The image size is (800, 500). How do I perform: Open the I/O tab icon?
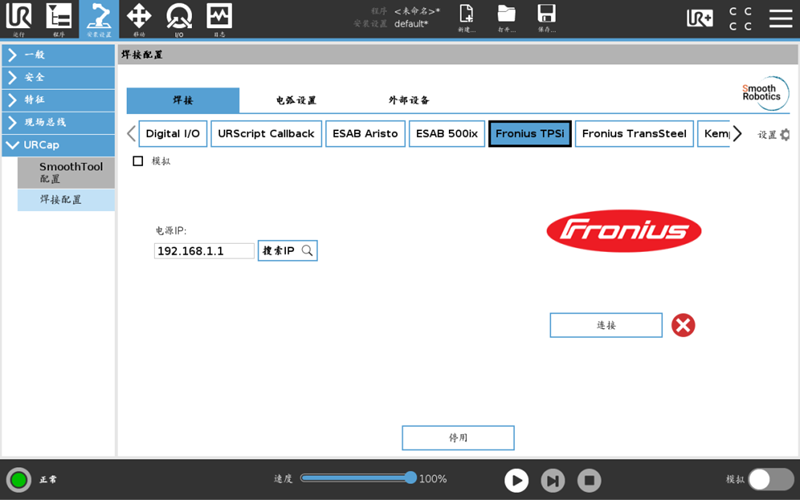[179, 18]
